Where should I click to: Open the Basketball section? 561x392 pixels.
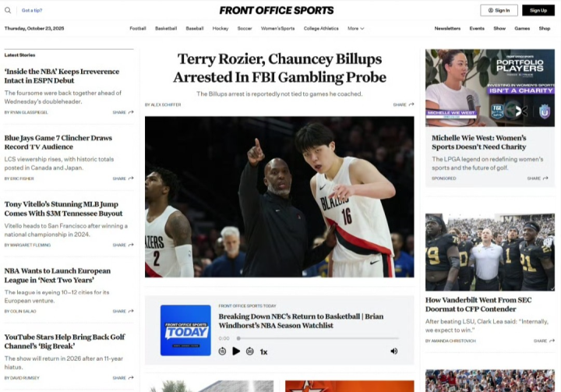pos(166,28)
